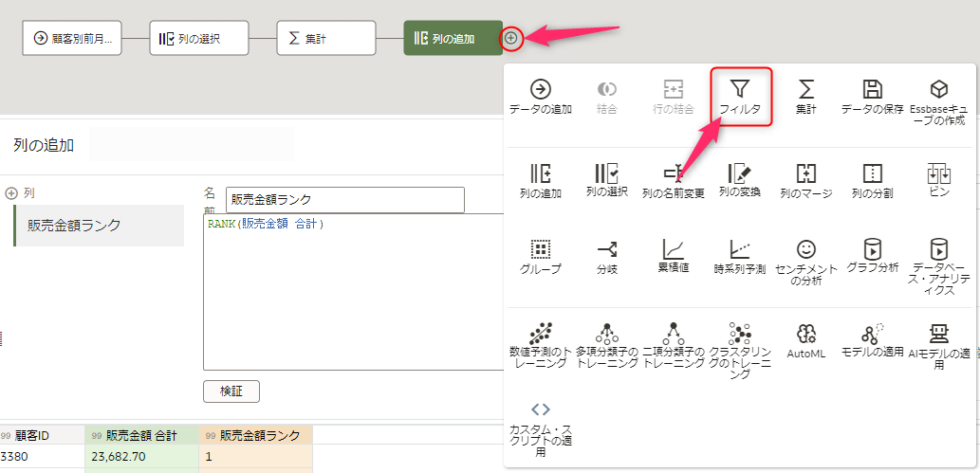This screenshot has width=980, height=473.
Task: Choose the 時系列予測 step
Action: 740,258
